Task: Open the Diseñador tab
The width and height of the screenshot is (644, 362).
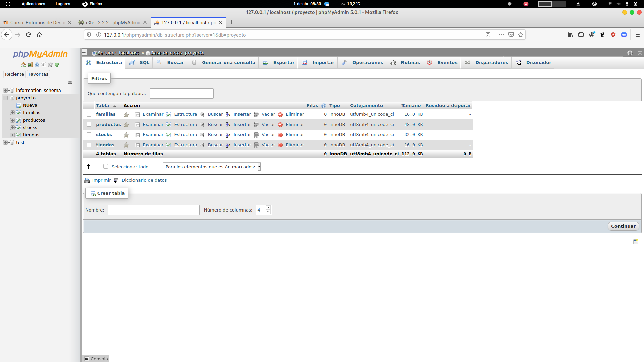Action: (533, 63)
